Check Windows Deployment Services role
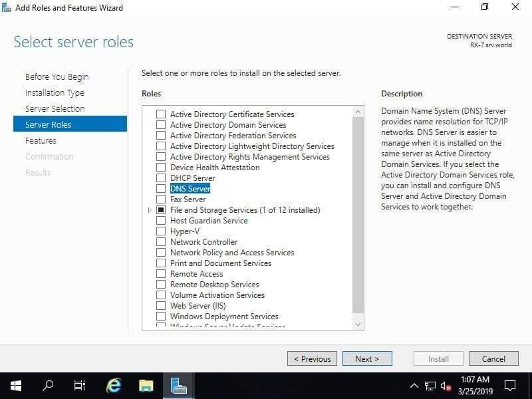 [x=161, y=317]
